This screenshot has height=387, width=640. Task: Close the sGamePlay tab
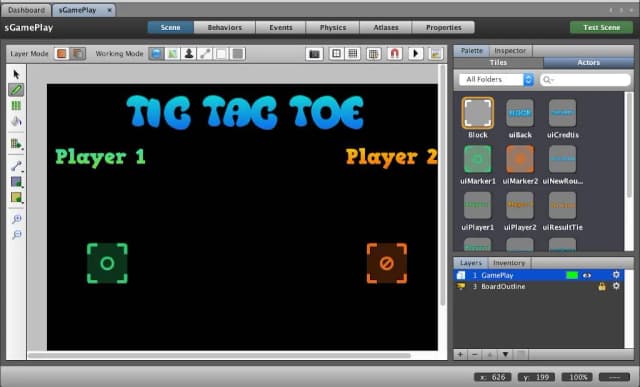click(x=109, y=10)
